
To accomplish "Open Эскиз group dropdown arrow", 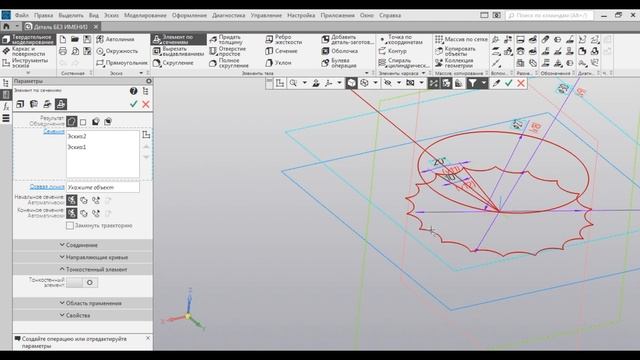I will click(x=141, y=73).
